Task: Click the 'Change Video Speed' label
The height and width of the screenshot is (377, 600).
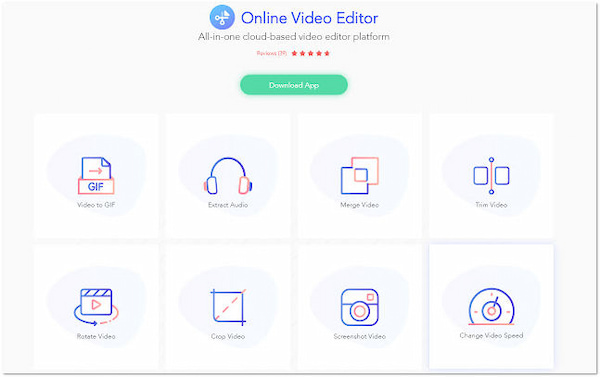Action: pyautogui.click(x=491, y=336)
